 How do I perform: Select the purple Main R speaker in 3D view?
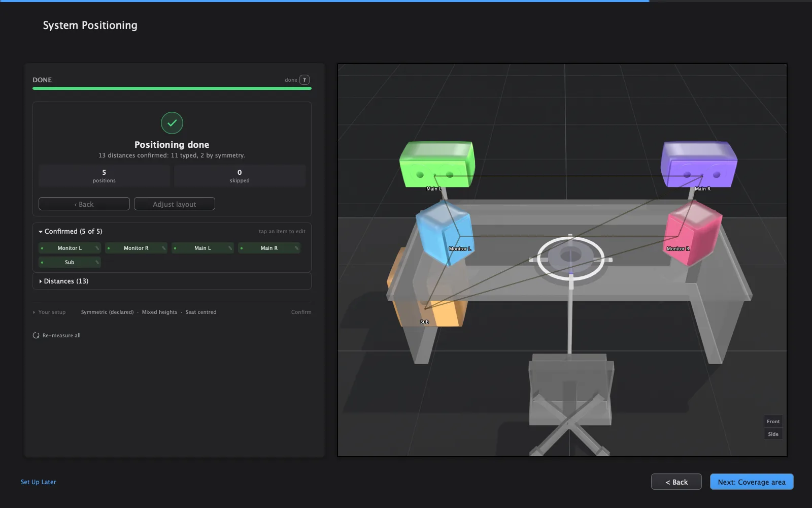point(699,164)
